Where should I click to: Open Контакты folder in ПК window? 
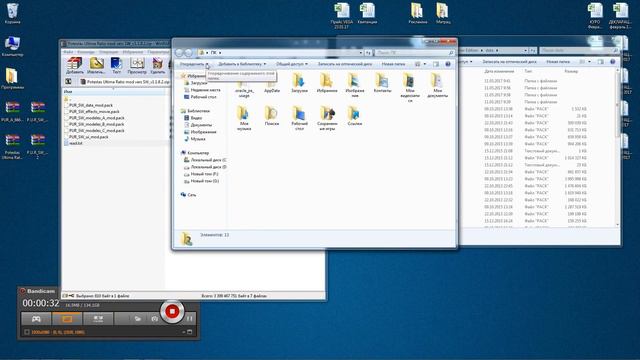pos(382,83)
